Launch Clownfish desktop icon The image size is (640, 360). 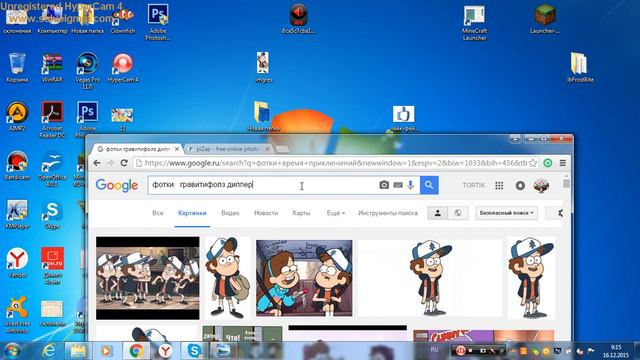123,20
